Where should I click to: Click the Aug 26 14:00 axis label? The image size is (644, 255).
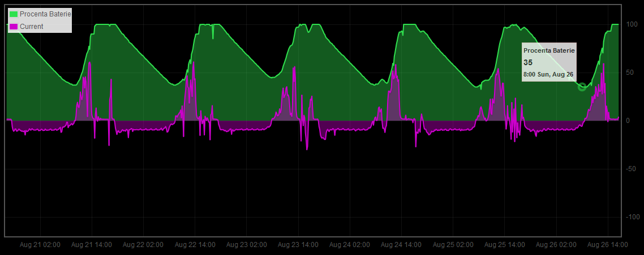point(608,245)
